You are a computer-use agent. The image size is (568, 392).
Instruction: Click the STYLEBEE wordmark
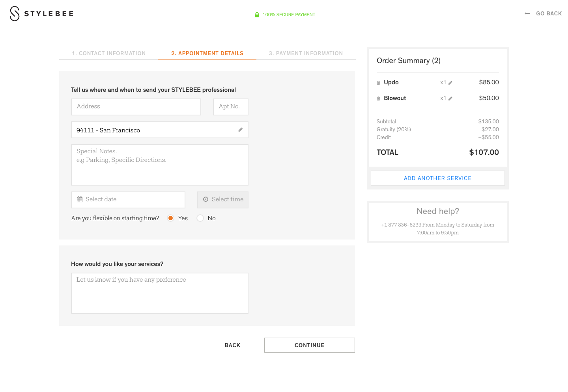tap(49, 14)
